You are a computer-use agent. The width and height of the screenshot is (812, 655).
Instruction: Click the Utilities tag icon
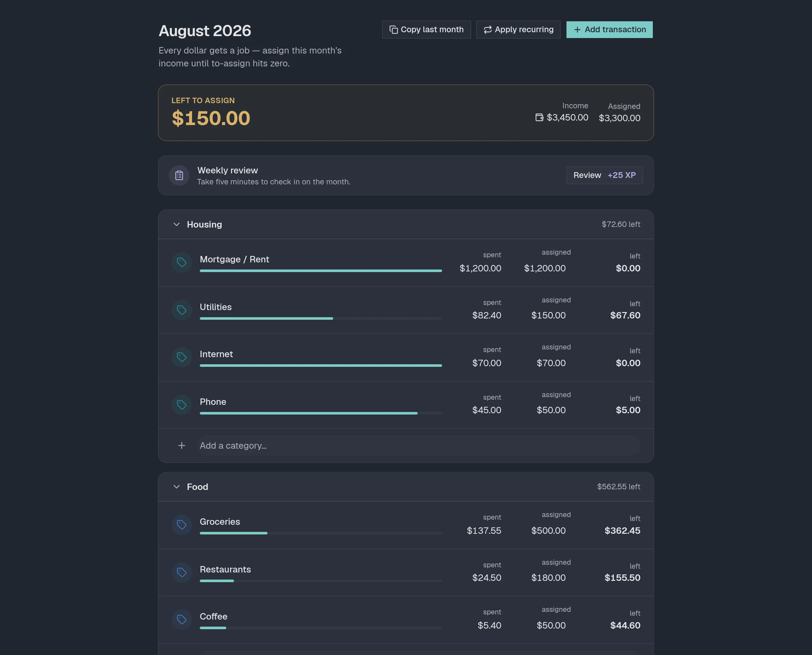(181, 310)
